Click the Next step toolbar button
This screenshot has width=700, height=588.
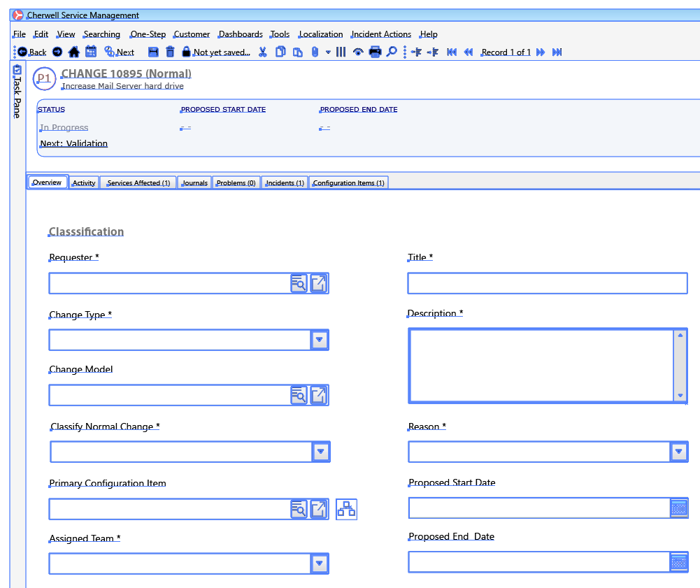(x=119, y=52)
